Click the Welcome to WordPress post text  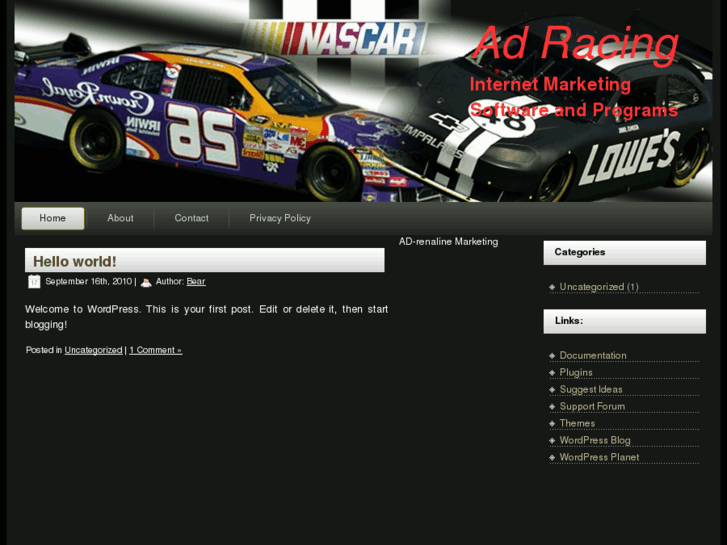[x=206, y=317]
